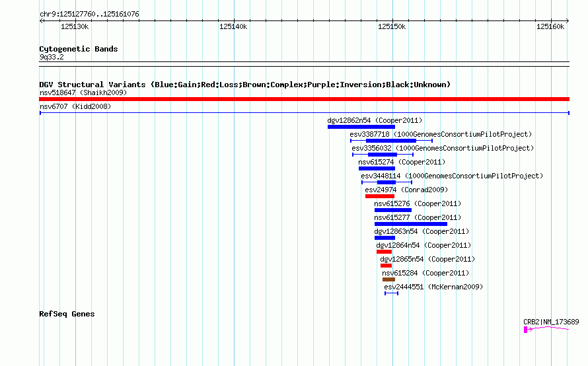The height and width of the screenshot is (366, 588).
Task: Click the brown nsv615284 complex bar
Action: pyautogui.click(x=388, y=279)
